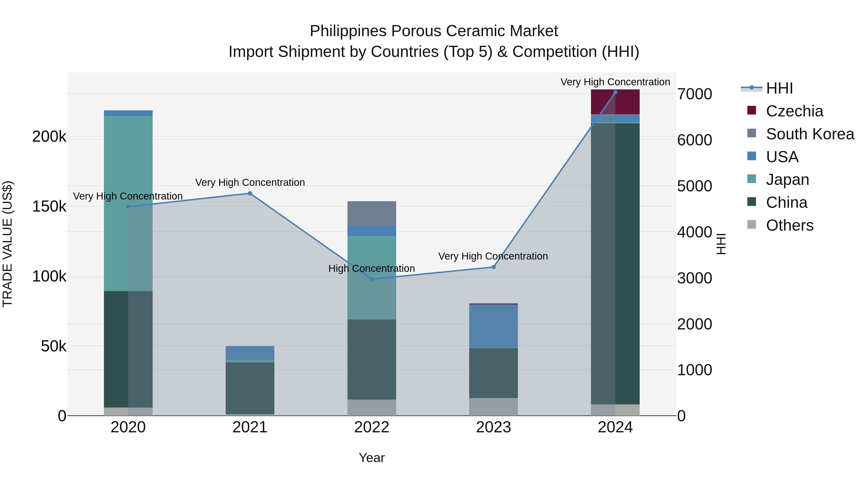868x488 pixels.
Task: Click the 2021 HHI data point
Action: [x=250, y=193]
